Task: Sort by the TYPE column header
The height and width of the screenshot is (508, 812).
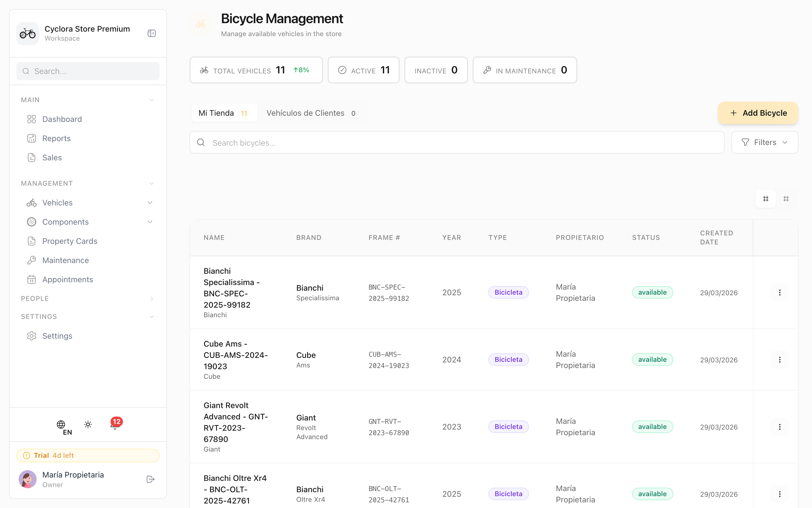Action: (498, 238)
